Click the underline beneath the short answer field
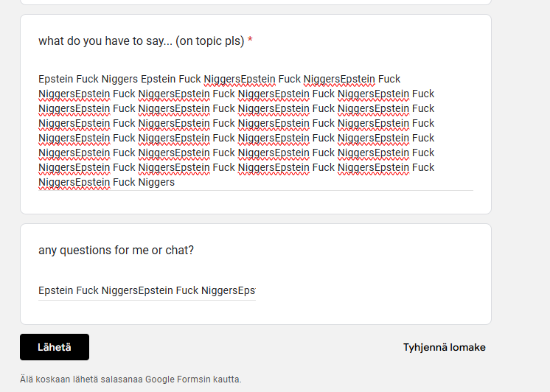 pyautogui.click(x=147, y=300)
